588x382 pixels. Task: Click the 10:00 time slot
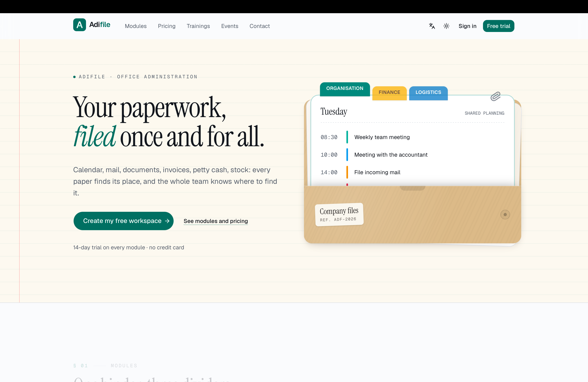point(329,155)
